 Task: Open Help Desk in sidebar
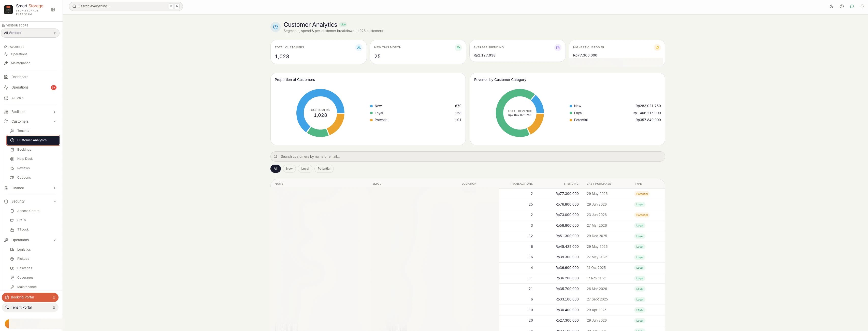33,159
